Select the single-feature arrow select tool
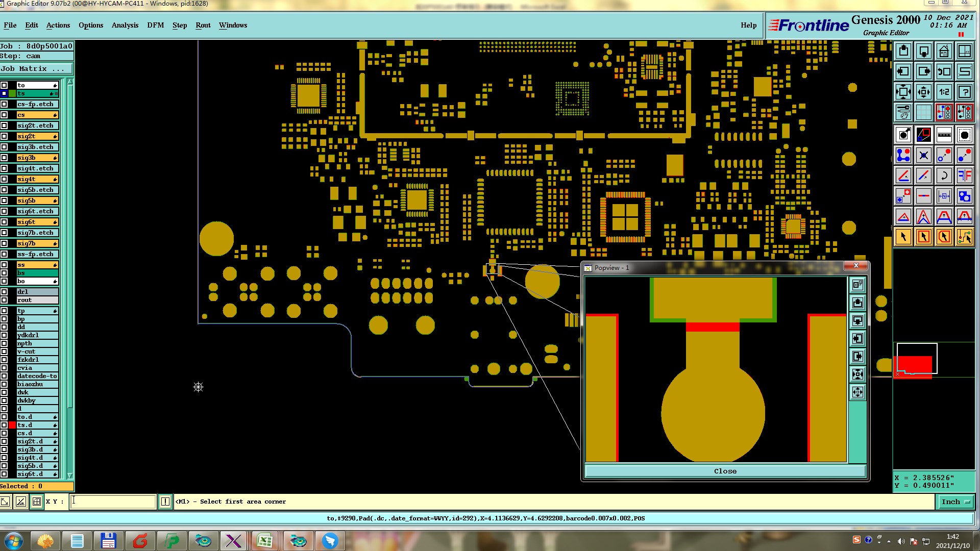The image size is (980, 551). coord(903,237)
